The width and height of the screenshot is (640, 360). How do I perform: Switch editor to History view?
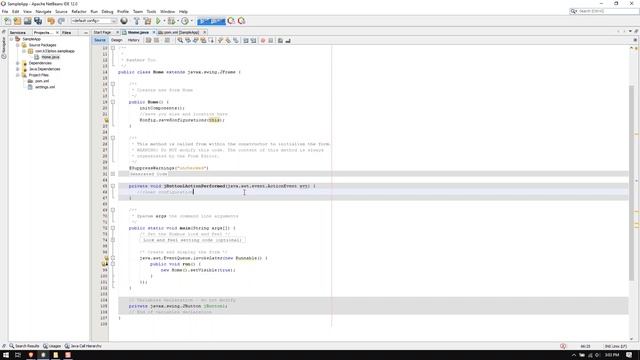coord(133,40)
